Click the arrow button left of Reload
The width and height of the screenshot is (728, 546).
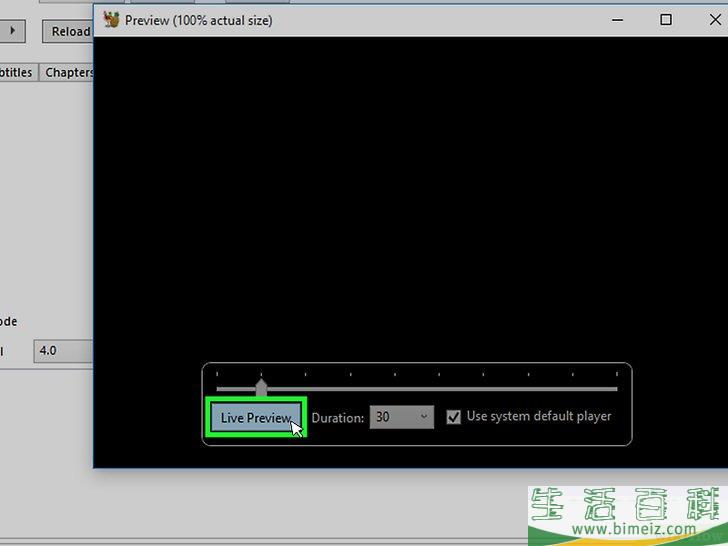pos(12,31)
